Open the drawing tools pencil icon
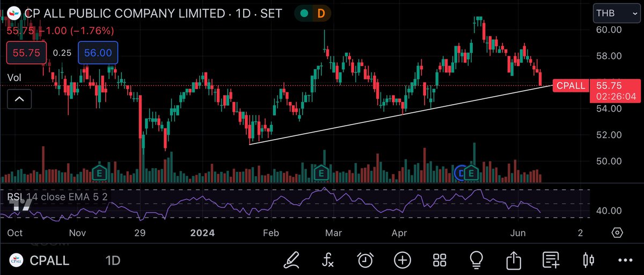The height and width of the screenshot is (275, 644). 292,260
